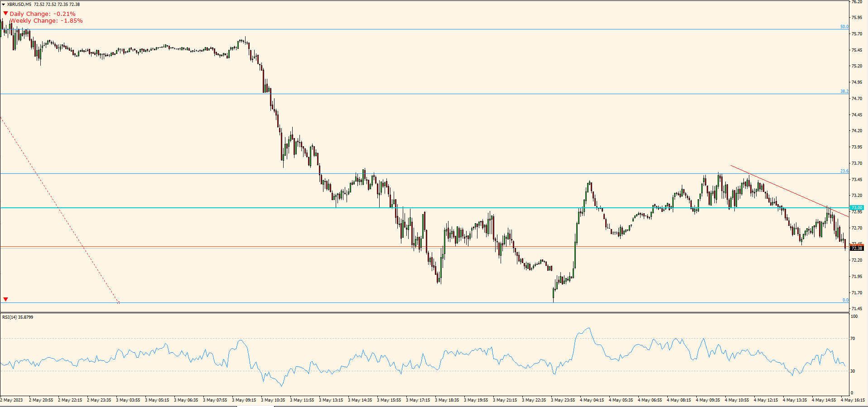This screenshot has width=868, height=407.
Task: Select the 38.2 Fibonacci level label
Action: (x=844, y=91)
